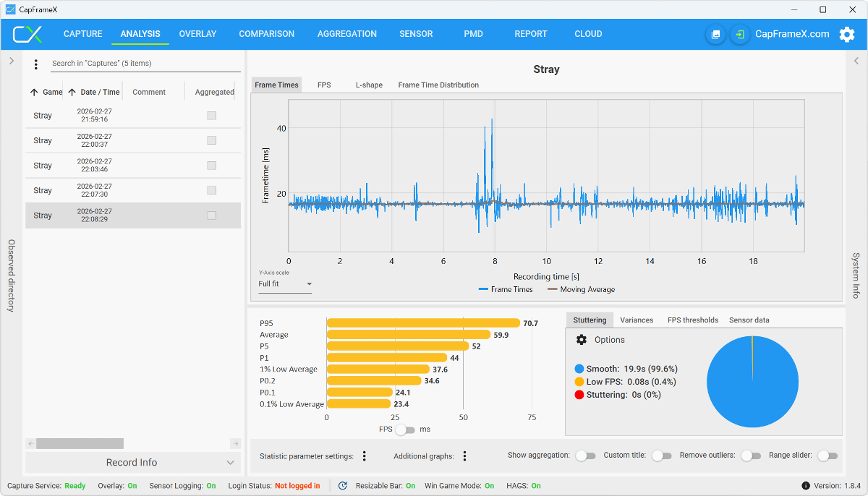Open additional graphs three-dot menu
The image size is (868, 496).
[x=464, y=456]
